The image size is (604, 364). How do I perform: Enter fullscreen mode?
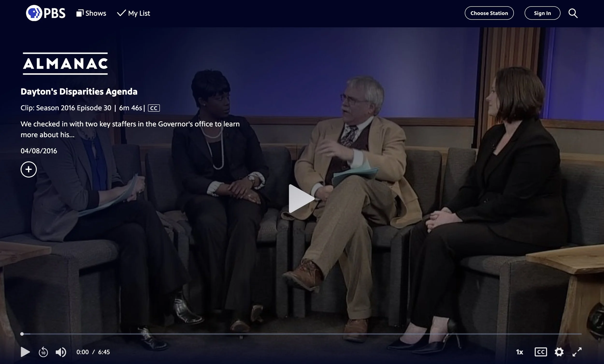[577, 352]
